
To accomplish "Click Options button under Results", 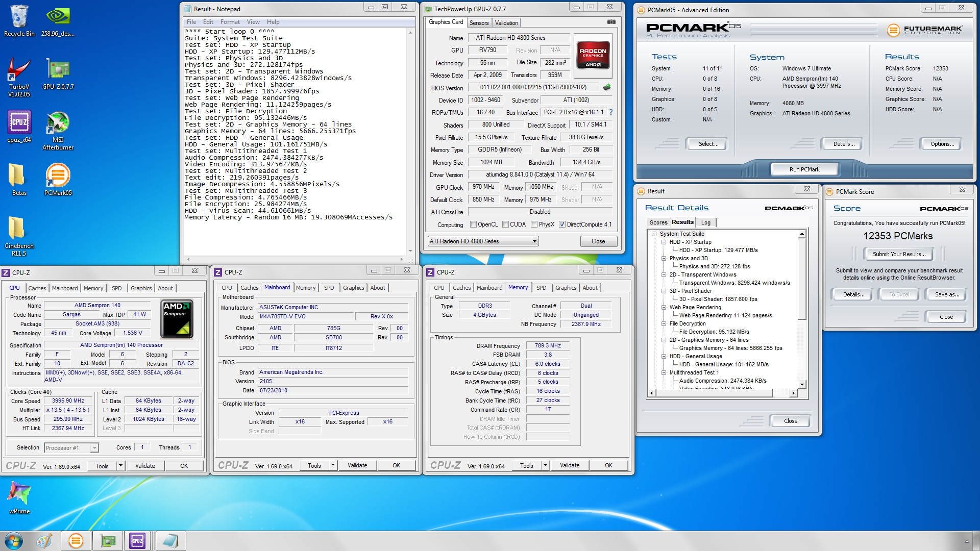I will tap(942, 144).
